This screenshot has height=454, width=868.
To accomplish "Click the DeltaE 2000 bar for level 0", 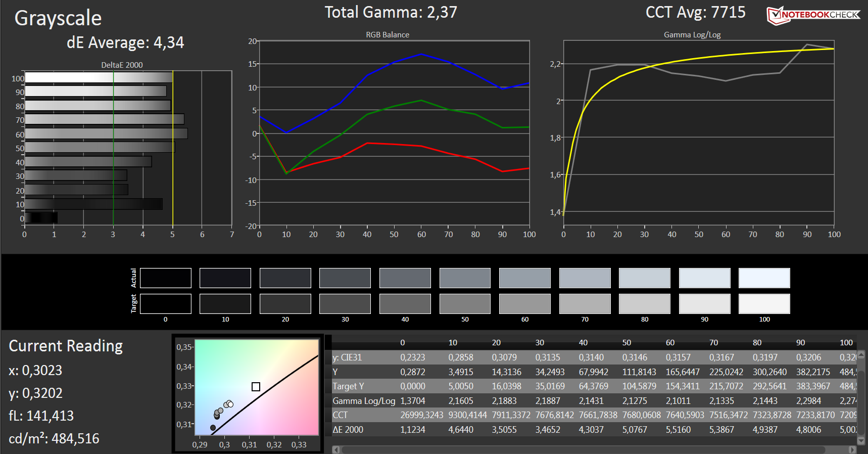I will (41, 218).
